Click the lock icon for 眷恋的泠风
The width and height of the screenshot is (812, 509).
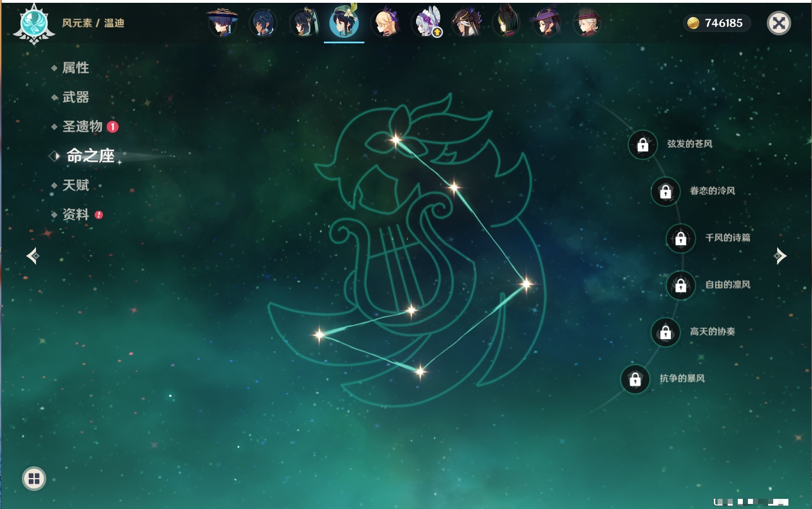(x=666, y=192)
